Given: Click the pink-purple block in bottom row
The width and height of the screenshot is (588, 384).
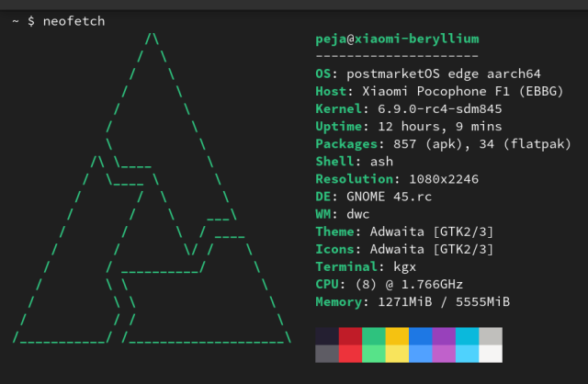Looking at the screenshot, I should point(444,354).
